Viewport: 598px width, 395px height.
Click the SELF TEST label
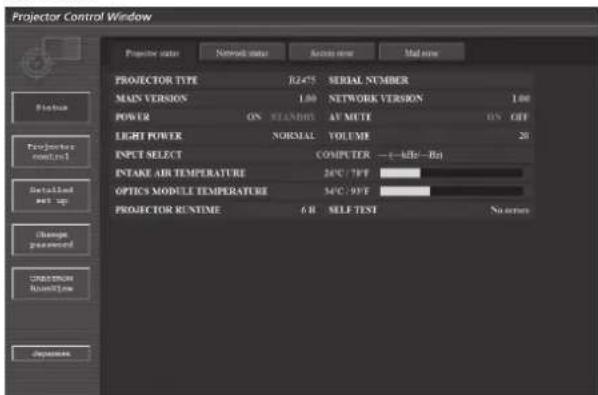point(352,210)
